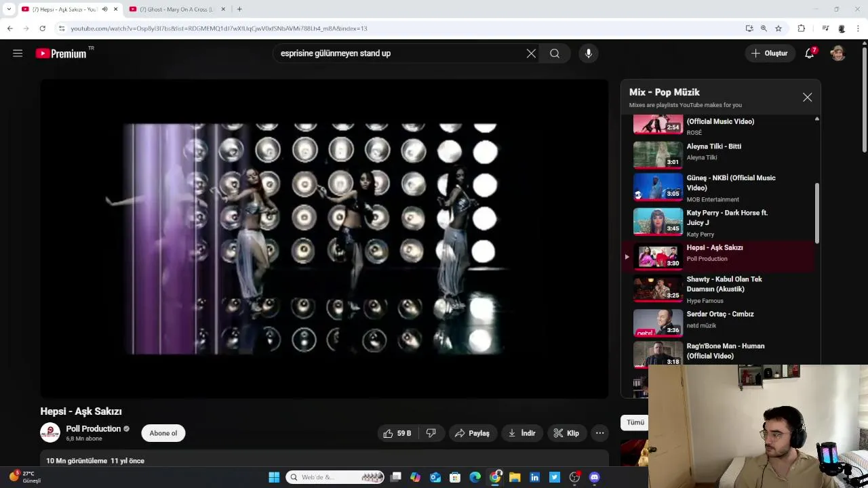Screen dimensions: 868x488
Task: Open zoom control in address bar
Action: point(764,28)
